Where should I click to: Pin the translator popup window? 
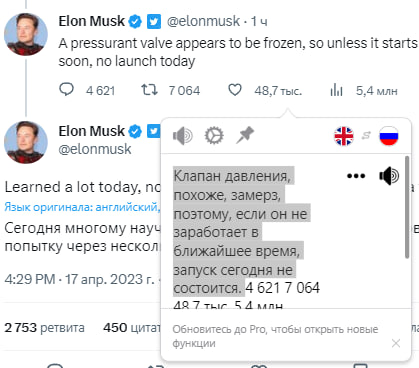pos(245,135)
